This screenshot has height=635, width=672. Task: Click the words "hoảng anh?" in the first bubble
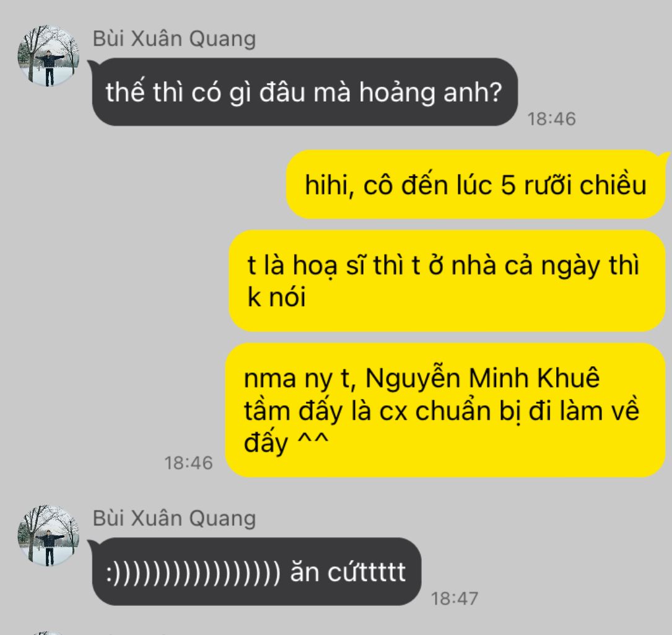tap(430, 92)
